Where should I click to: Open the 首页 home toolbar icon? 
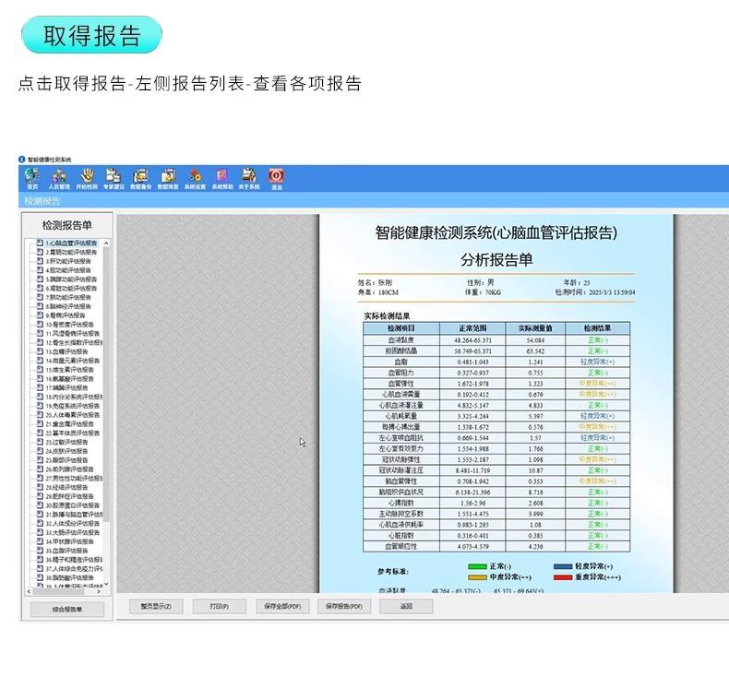32,179
